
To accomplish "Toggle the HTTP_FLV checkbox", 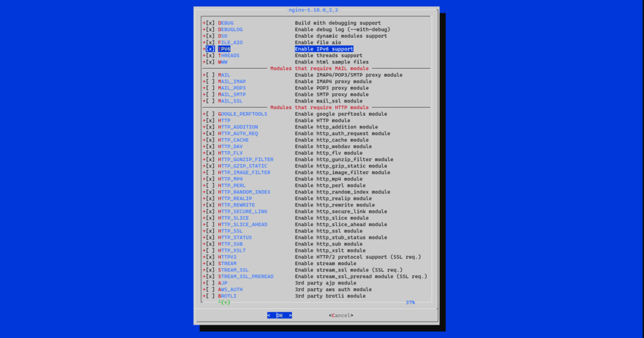I will point(210,153).
